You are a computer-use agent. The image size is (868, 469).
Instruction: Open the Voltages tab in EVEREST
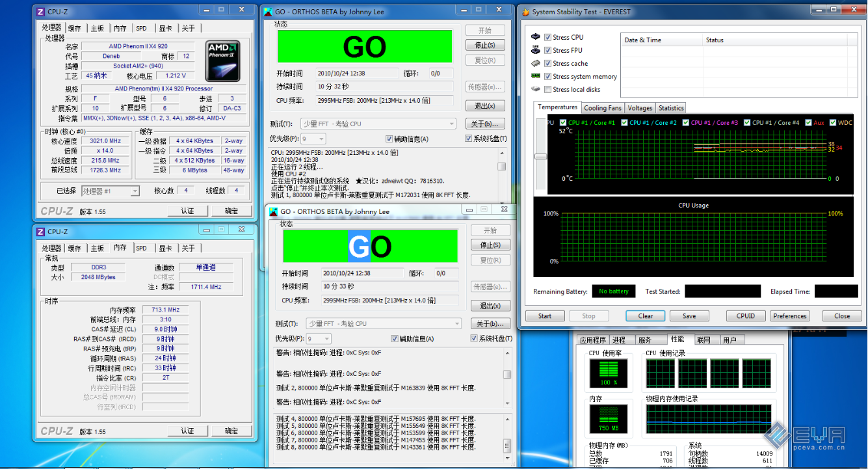pos(640,108)
